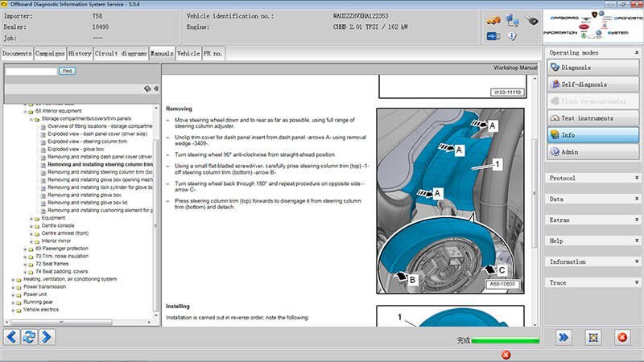
Task: Expand the Extras panel
Action: point(637,220)
